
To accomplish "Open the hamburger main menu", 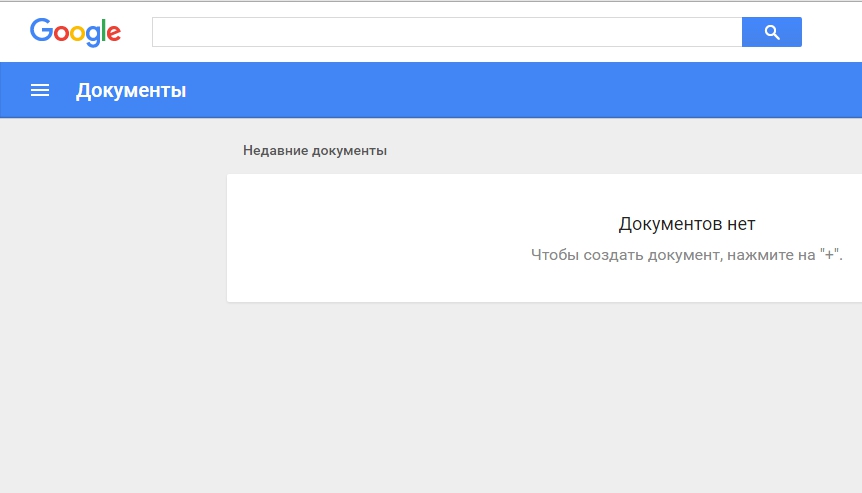I will (x=40, y=90).
